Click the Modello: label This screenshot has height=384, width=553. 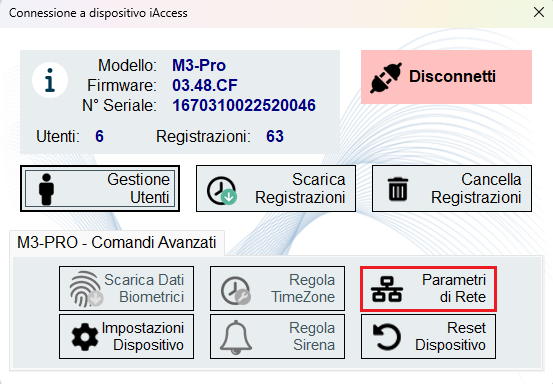point(127,65)
